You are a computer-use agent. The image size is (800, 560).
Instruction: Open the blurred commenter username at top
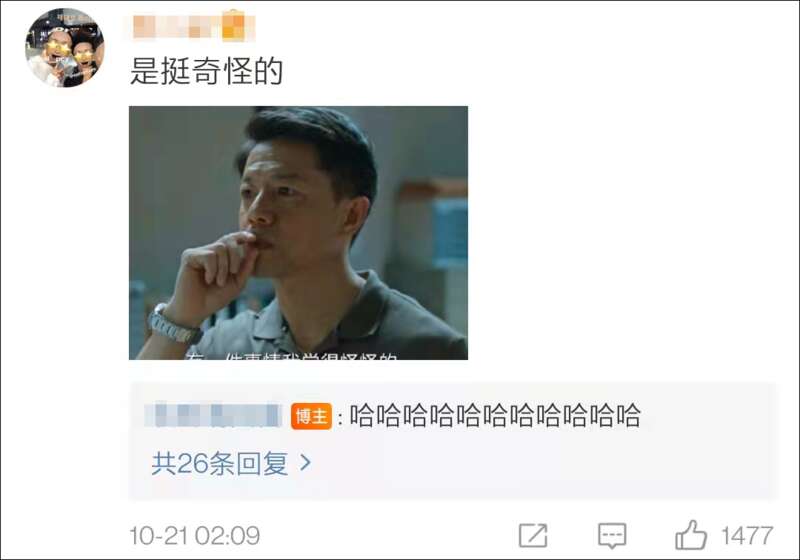coord(193,27)
